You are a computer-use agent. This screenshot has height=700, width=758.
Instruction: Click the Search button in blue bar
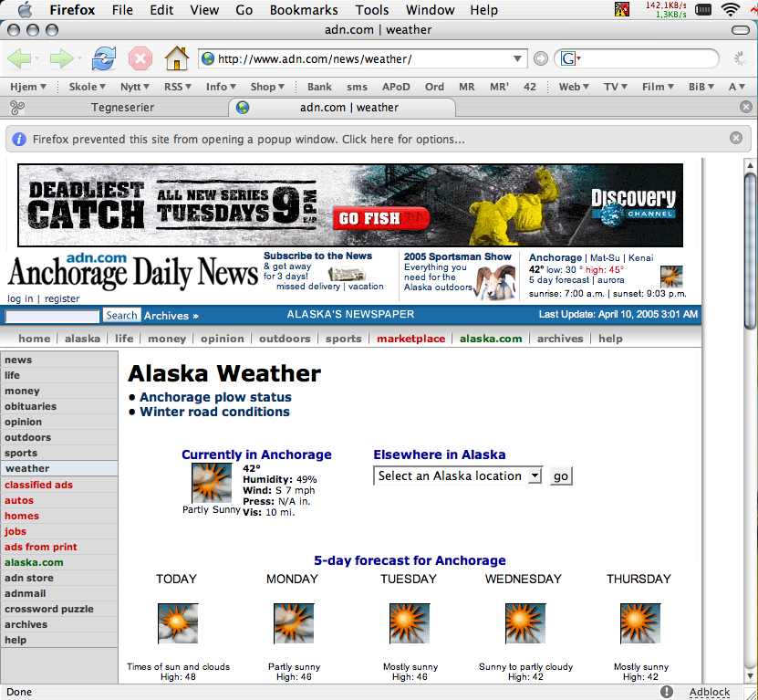pos(121,316)
